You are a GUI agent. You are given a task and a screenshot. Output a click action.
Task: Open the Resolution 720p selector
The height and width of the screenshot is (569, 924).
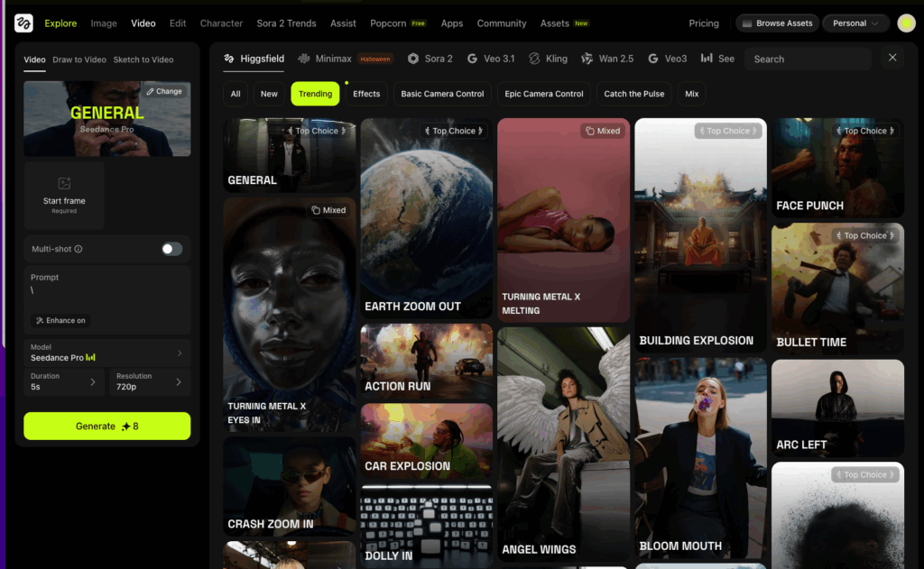click(150, 381)
